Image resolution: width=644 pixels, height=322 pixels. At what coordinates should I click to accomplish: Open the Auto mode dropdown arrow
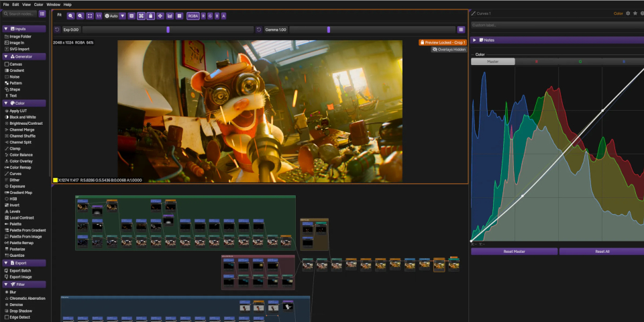(122, 16)
